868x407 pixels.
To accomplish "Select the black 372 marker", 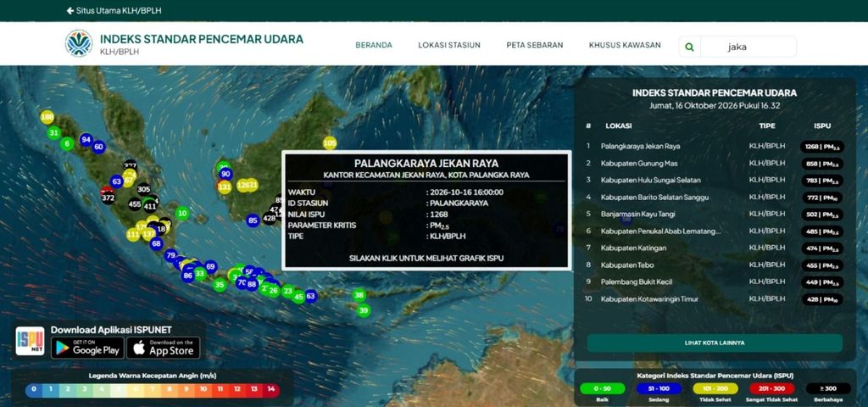I will pos(108,198).
